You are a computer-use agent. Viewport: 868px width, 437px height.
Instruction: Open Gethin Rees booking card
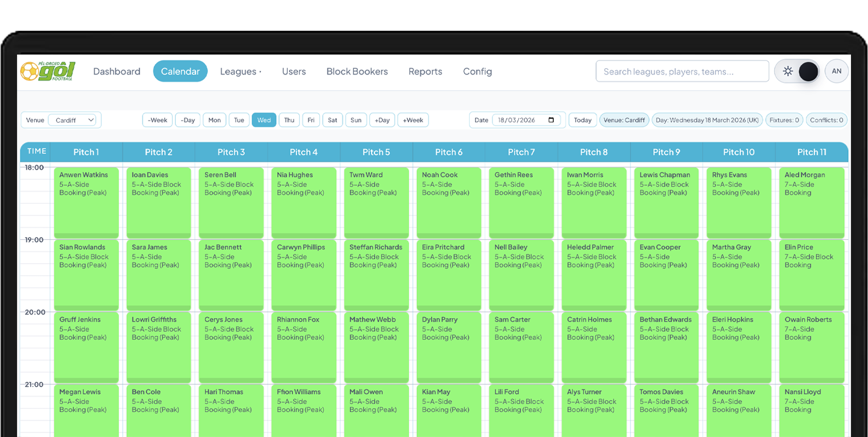click(x=521, y=202)
